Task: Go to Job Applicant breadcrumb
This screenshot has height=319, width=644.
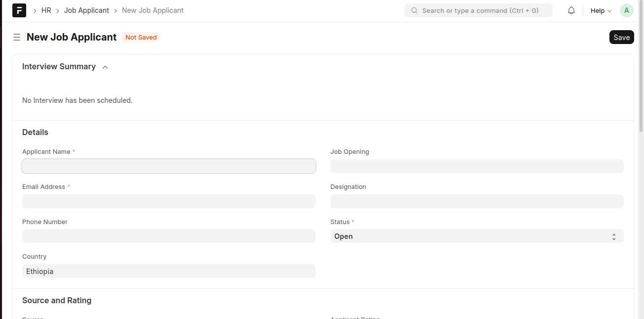Action: click(86, 10)
